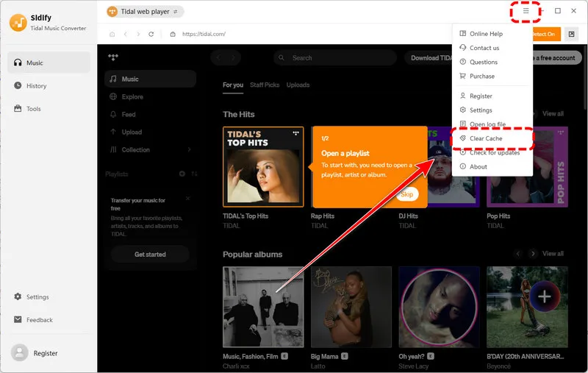The width and height of the screenshot is (588, 373).
Task: Click the Tidal search field
Action: click(335, 58)
